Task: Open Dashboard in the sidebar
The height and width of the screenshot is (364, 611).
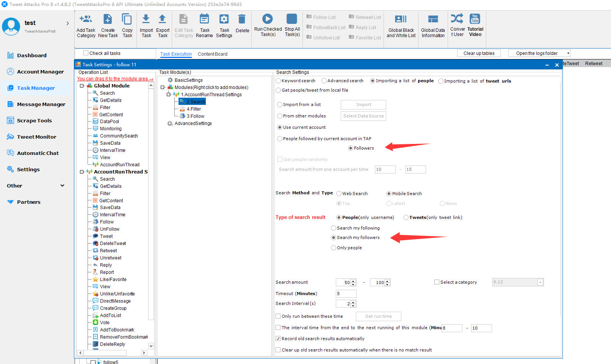Action: pos(32,55)
